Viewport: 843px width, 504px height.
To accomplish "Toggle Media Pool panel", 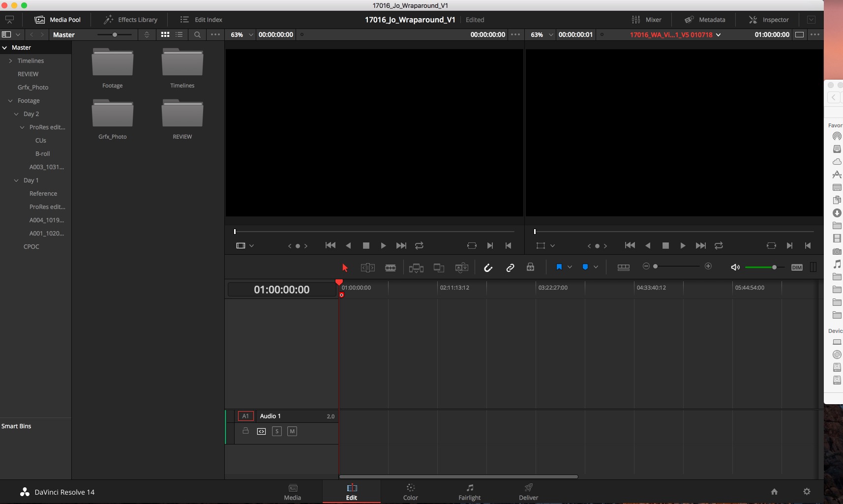I will tap(58, 20).
